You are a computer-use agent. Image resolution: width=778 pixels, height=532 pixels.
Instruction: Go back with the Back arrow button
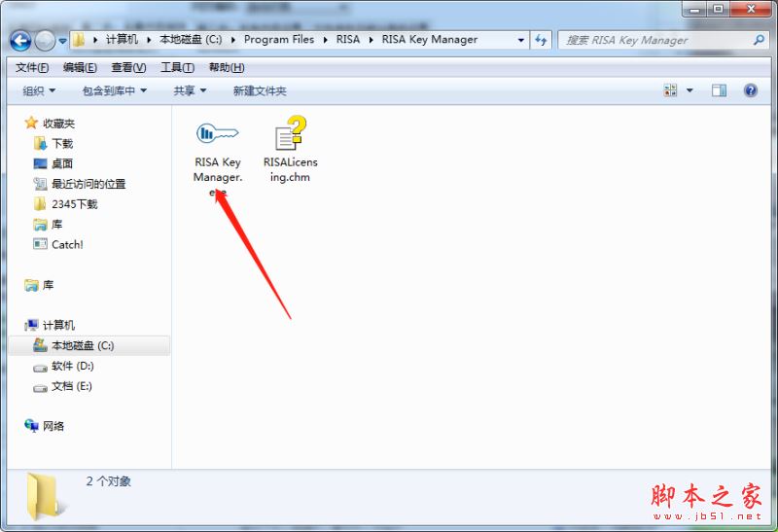click(20, 41)
